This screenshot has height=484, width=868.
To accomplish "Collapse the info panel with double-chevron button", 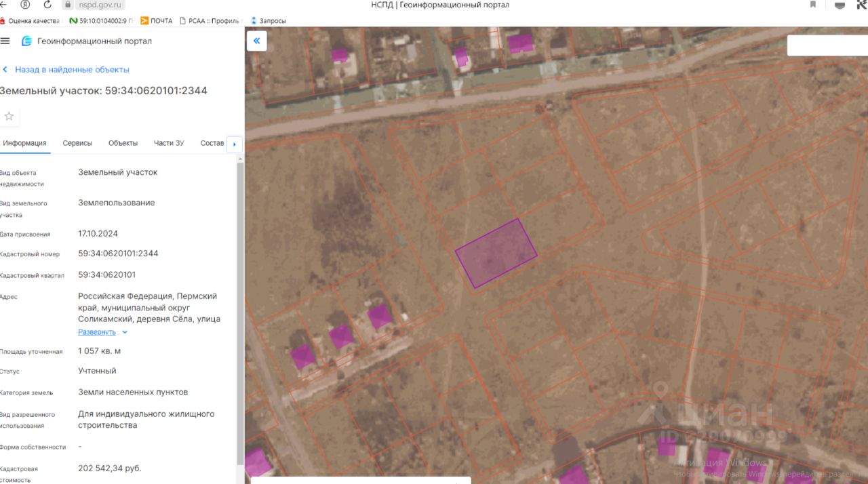I will tap(257, 41).
